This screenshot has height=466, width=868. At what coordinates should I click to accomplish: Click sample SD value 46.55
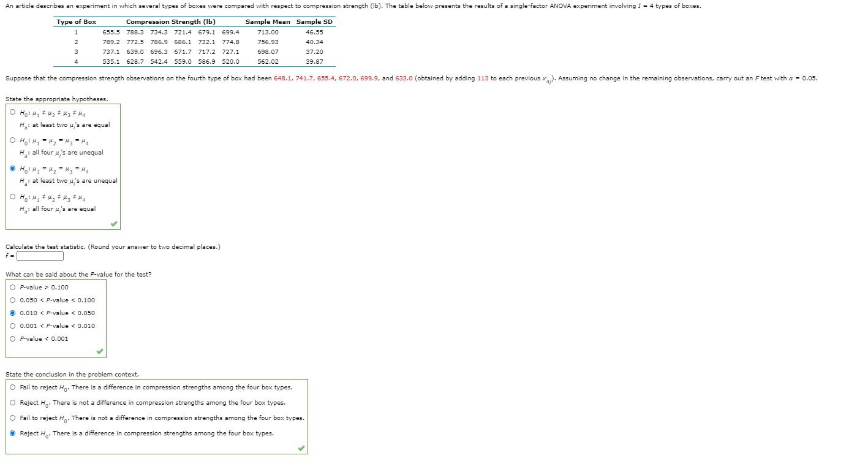(314, 32)
